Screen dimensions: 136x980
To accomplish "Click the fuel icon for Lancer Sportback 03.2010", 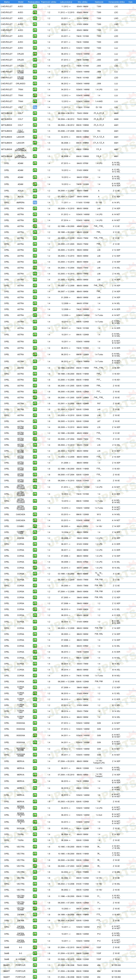I will coord(35,149).
